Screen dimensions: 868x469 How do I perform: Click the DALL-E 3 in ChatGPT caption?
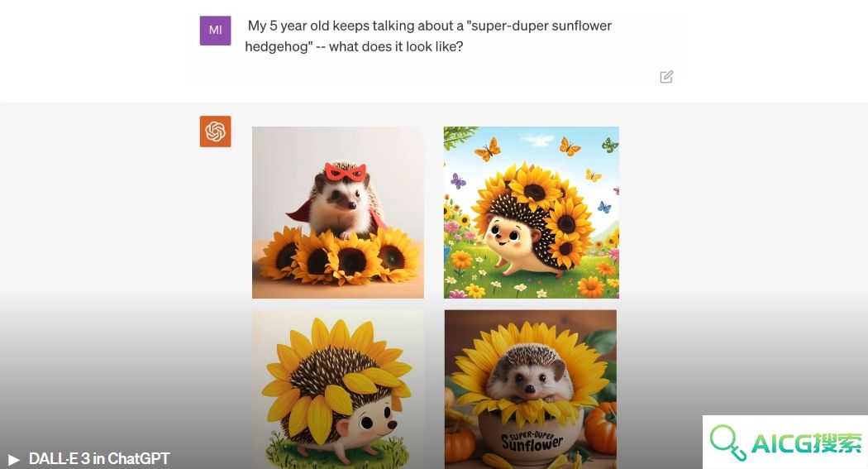click(99, 459)
